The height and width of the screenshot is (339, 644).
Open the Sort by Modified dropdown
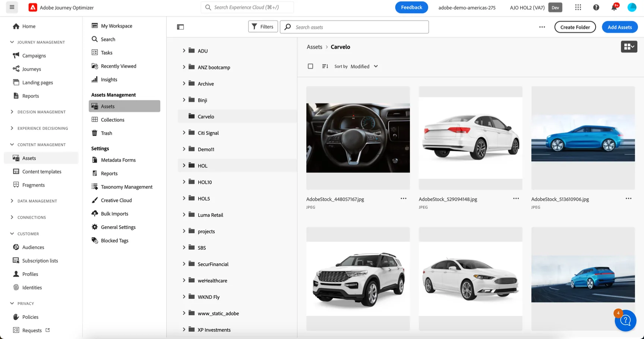(x=364, y=66)
